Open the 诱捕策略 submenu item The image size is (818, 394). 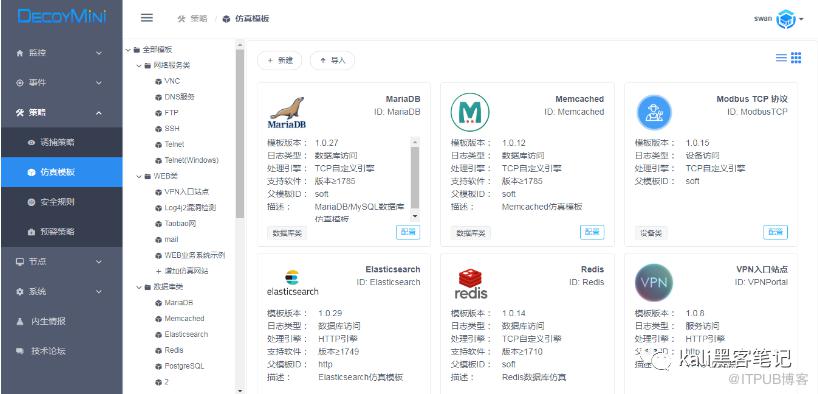[62, 142]
